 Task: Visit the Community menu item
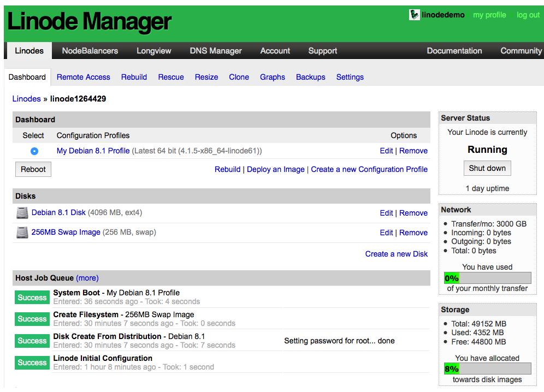pyautogui.click(x=521, y=51)
